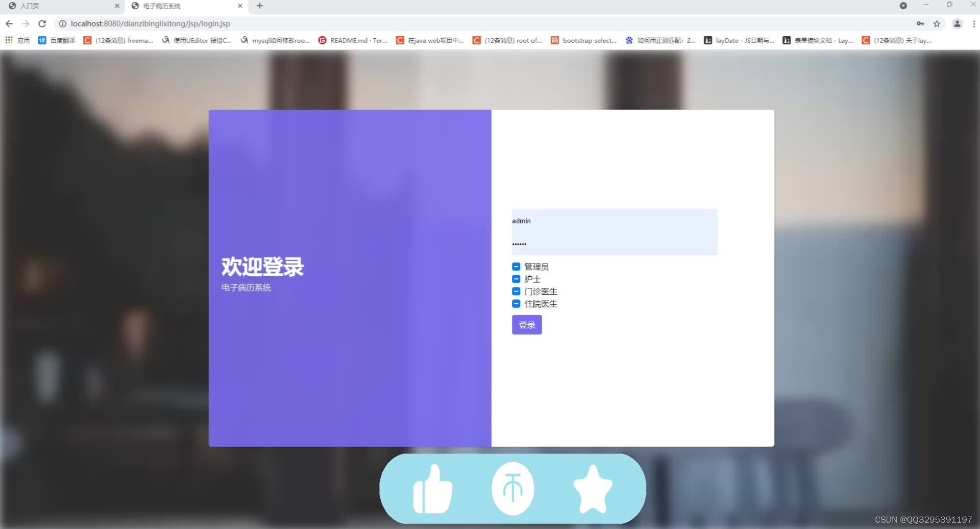980x529 pixels.
Task: Open the bootstrap-select bookmark
Action: (584, 40)
